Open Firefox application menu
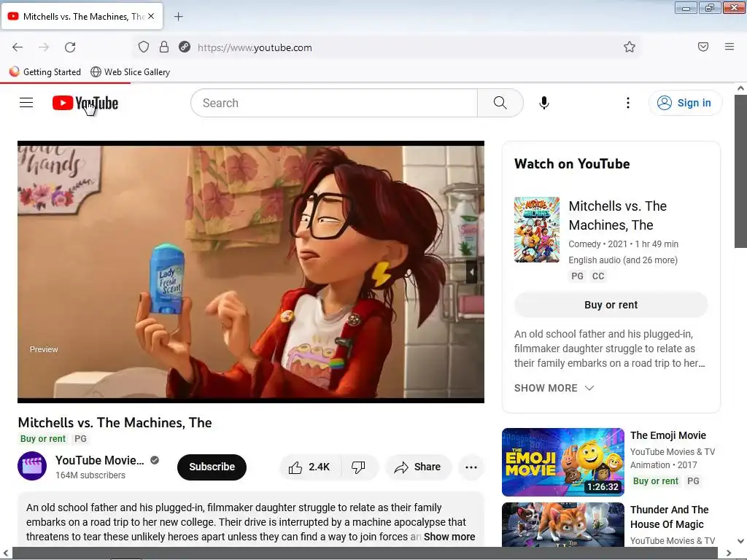The image size is (747, 560). 729,47
